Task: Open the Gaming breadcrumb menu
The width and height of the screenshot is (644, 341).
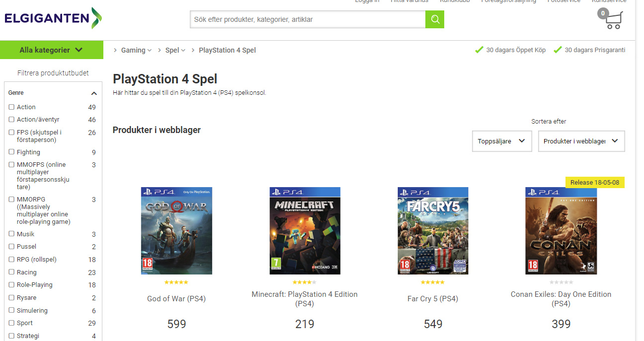Action: (x=136, y=50)
